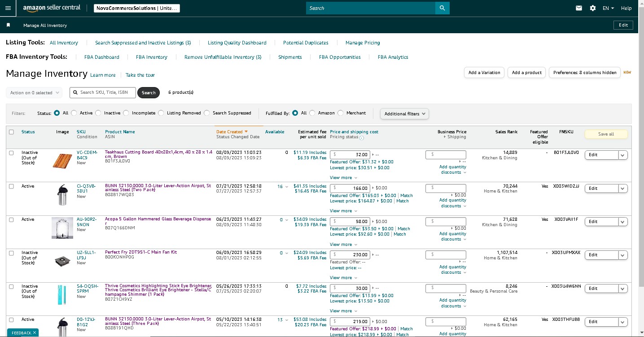Viewport: 644px width, 337px height.
Task: Open the EN language dropdown
Action: (608, 8)
